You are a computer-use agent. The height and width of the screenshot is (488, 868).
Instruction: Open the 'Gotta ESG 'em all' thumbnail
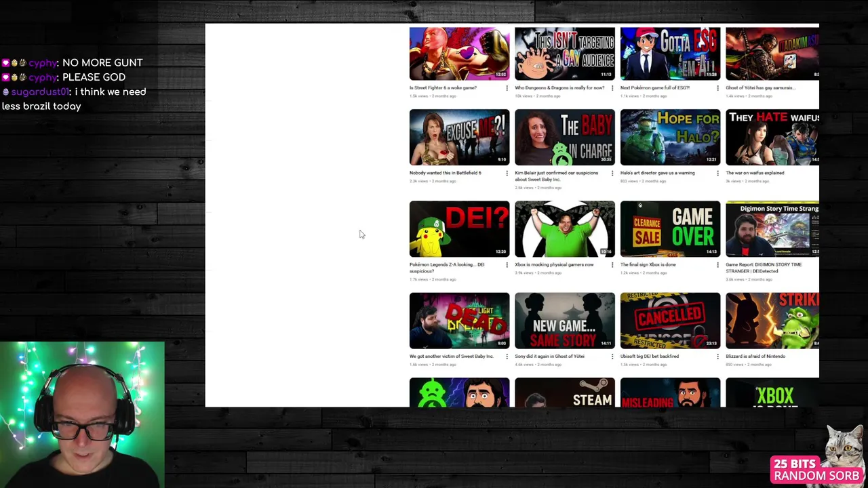tap(670, 54)
